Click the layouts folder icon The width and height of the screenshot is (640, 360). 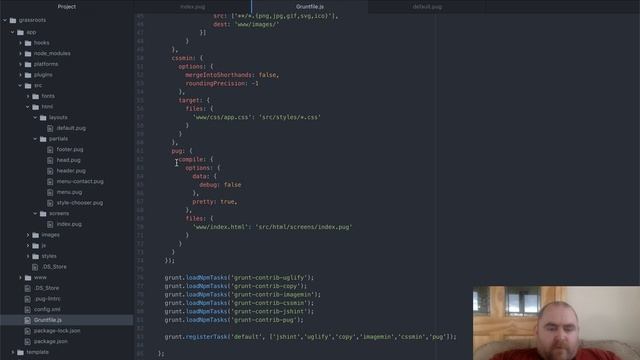43,118
